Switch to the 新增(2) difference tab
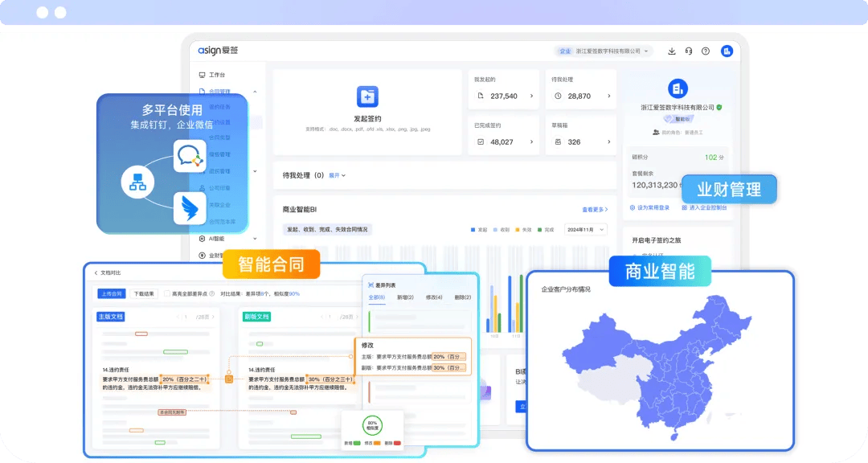 pos(407,297)
